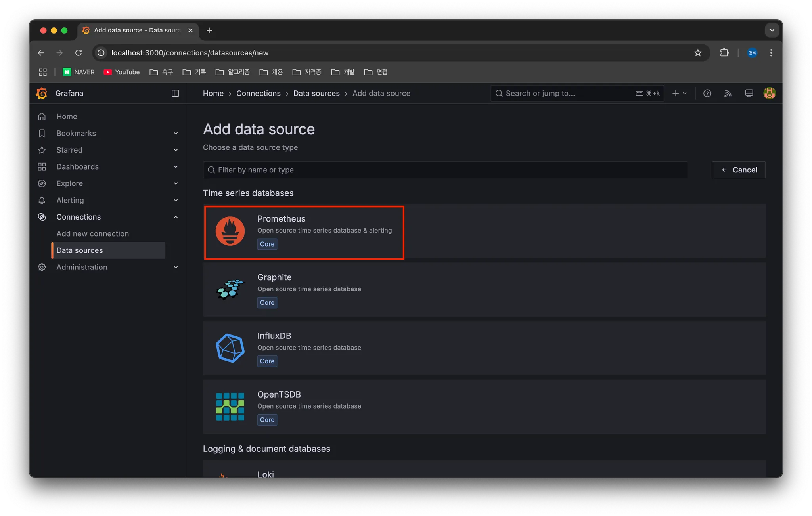
Task: Focus the Filter by name input
Action: click(x=445, y=170)
